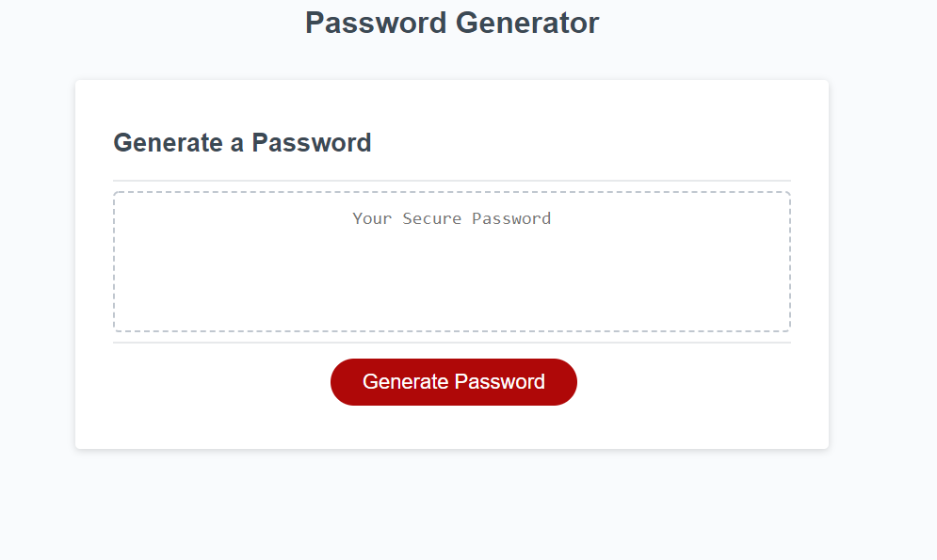Click the top-left corner of the password box
937x560 pixels.
(117, 194)
